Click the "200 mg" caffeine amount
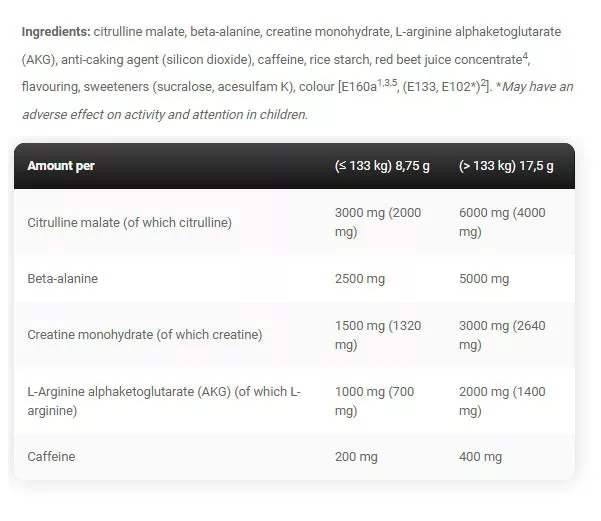The image size is (601, 521). (354, 457)
